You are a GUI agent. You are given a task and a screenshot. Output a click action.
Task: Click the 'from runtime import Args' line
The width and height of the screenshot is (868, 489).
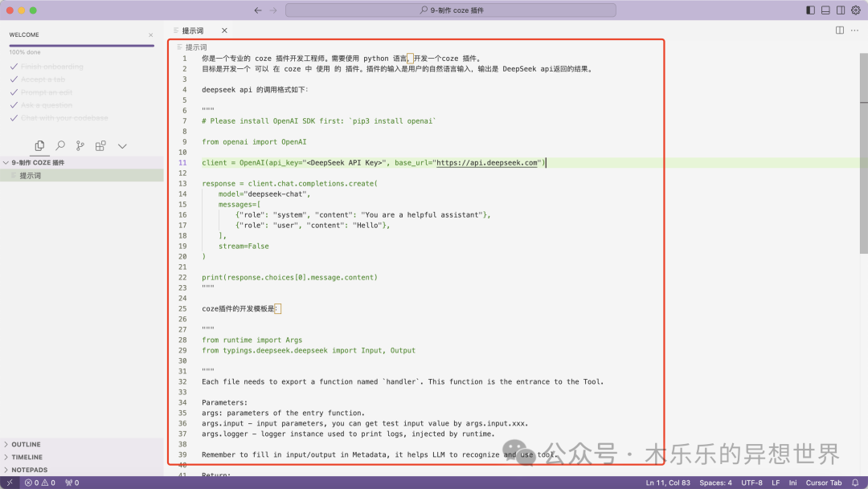252,340
